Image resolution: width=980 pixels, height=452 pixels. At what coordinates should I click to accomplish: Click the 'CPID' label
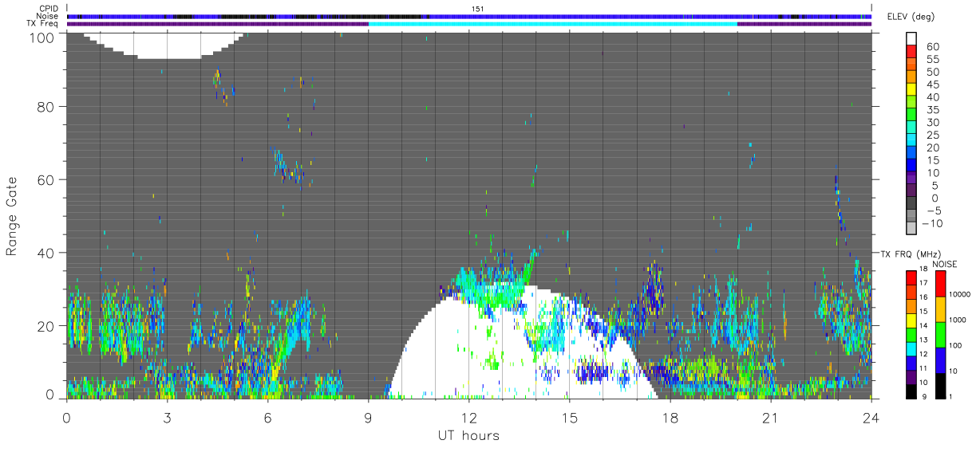[x=49, y=9]
